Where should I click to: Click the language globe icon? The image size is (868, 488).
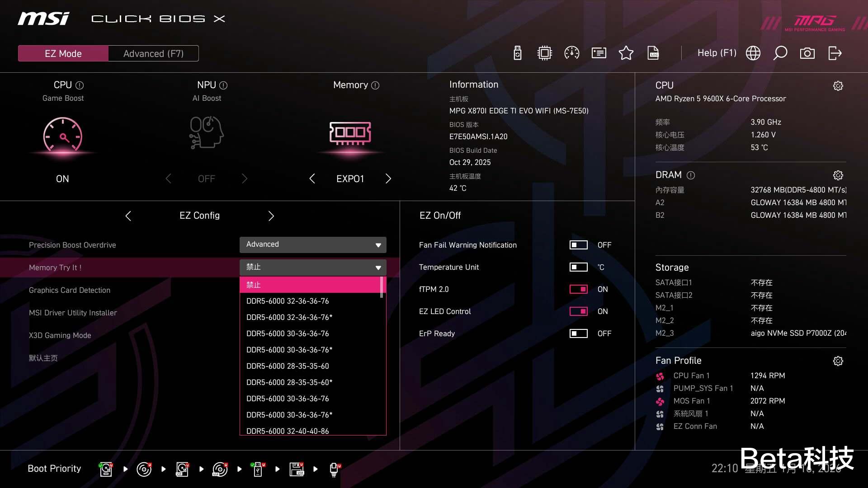753,53
